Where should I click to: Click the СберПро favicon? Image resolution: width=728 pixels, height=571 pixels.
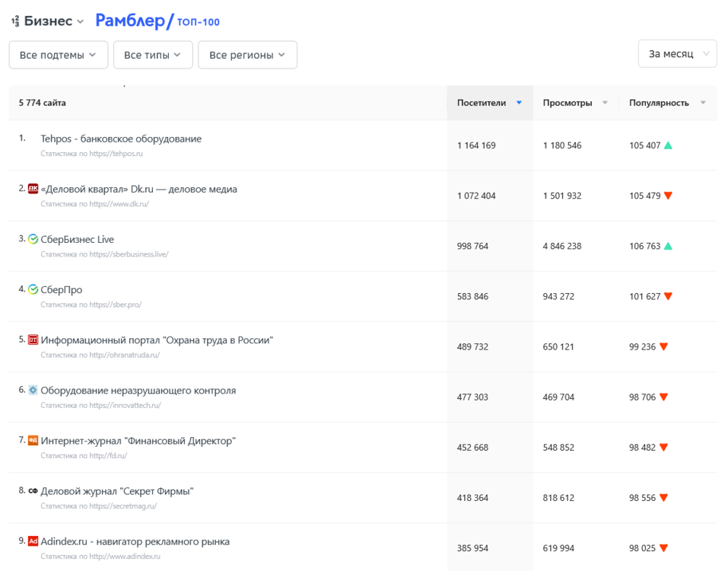(33, 289)
